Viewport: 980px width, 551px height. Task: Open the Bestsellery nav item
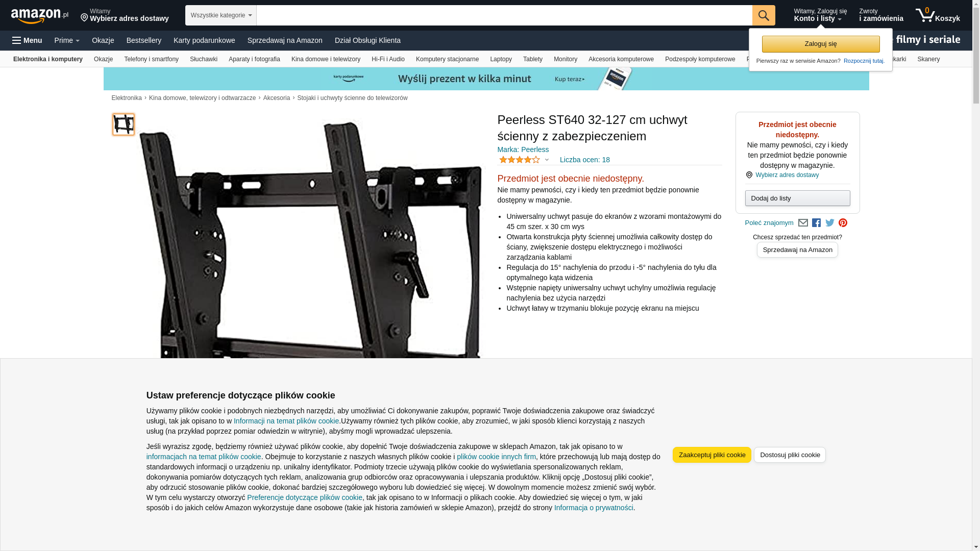[x=144, y=40]
